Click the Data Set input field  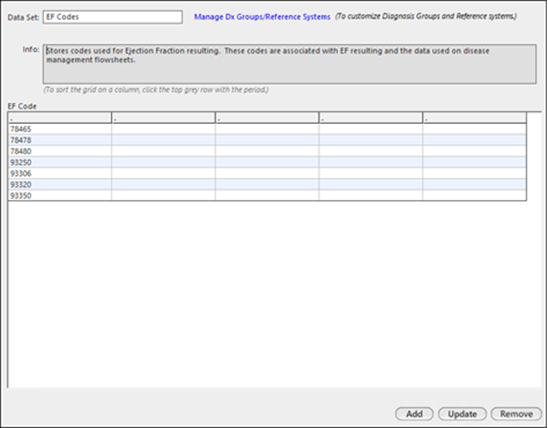113,17
